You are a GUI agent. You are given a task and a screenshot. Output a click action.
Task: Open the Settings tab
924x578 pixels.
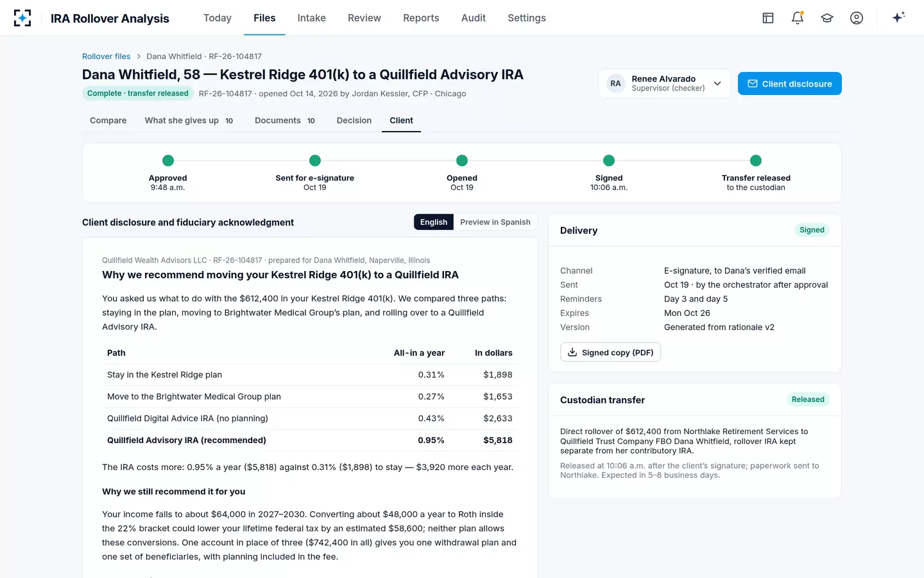pyautogui.click(x=527, y=18)
